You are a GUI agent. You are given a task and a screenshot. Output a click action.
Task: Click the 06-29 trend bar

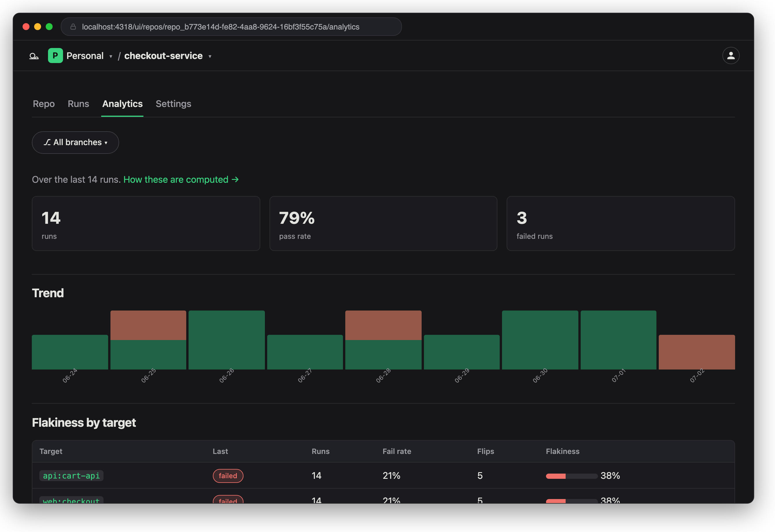tap(462, 352)
